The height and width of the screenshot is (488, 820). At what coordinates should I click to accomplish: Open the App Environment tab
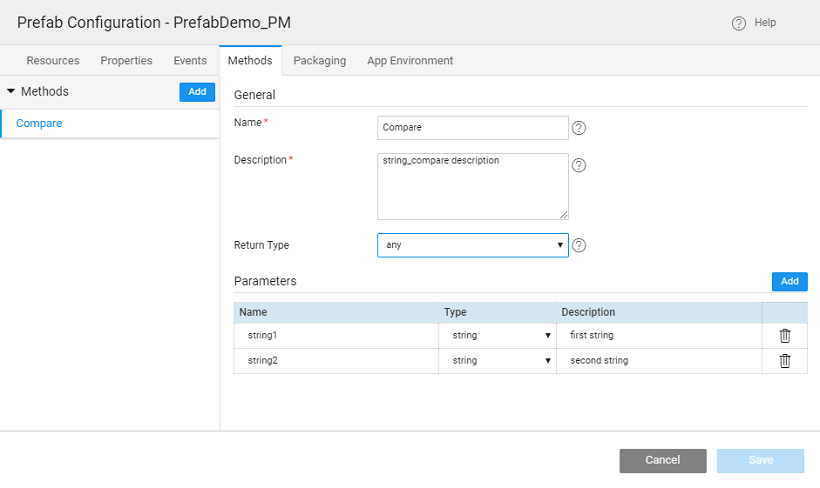click(410, 60)
